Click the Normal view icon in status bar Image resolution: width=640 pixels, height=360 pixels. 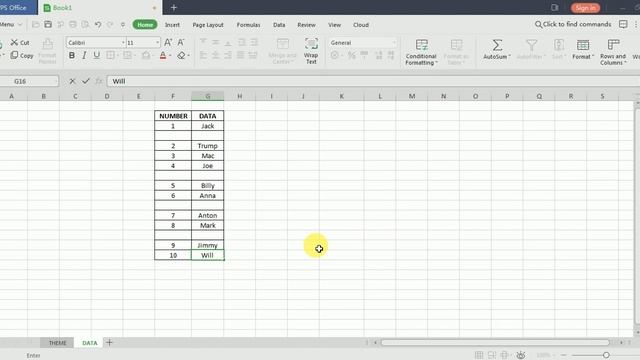click(x=479, y=355)
